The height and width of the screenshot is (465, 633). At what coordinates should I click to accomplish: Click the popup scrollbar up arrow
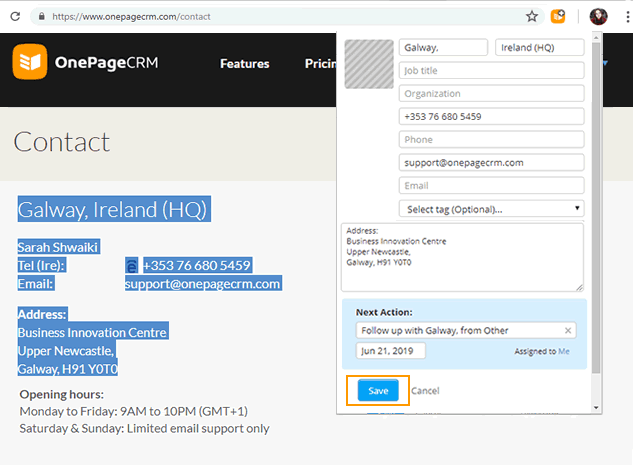point(596,38)
